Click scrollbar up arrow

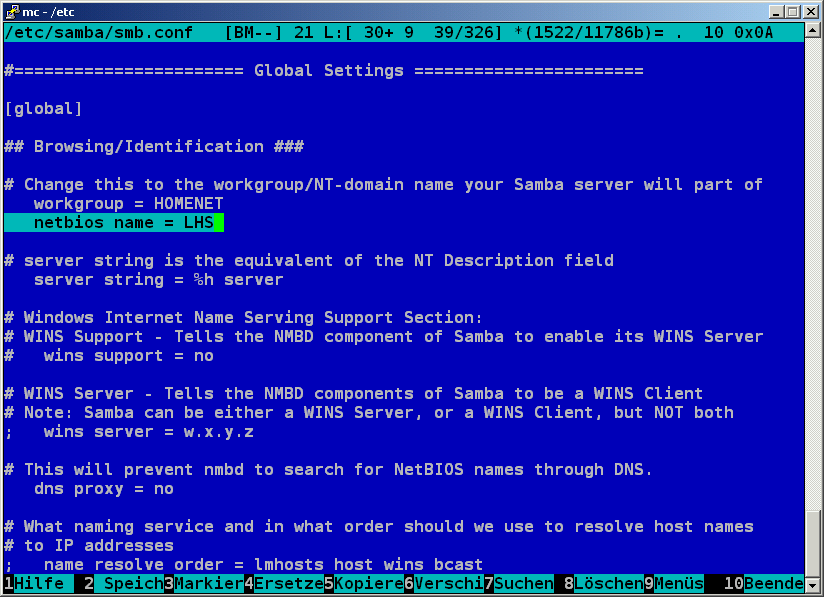(x=813, y=32)
